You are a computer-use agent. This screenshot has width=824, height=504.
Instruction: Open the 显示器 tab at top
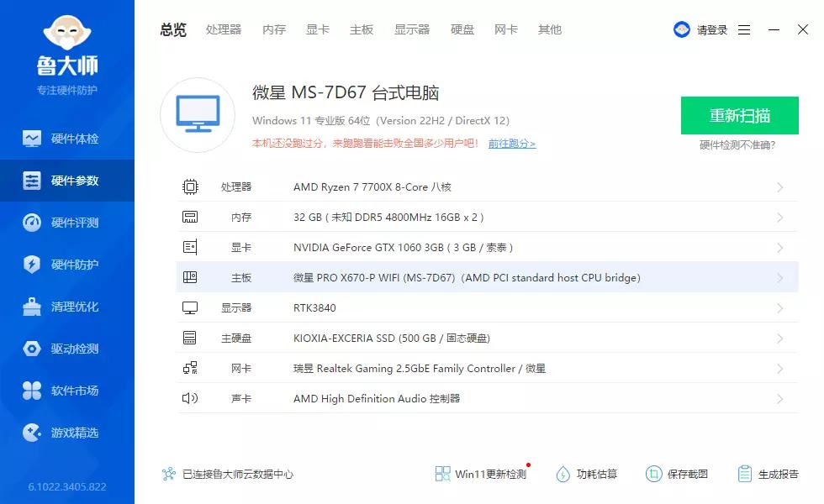click(412, 29)
